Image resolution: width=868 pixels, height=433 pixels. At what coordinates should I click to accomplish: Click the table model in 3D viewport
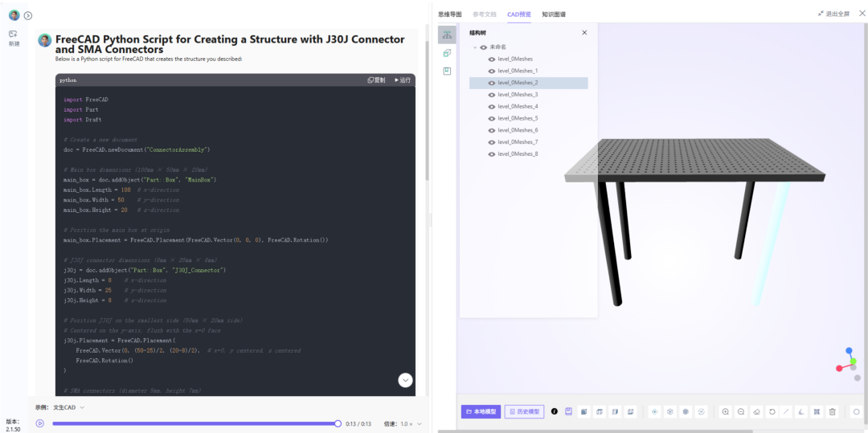click(694, 221)
